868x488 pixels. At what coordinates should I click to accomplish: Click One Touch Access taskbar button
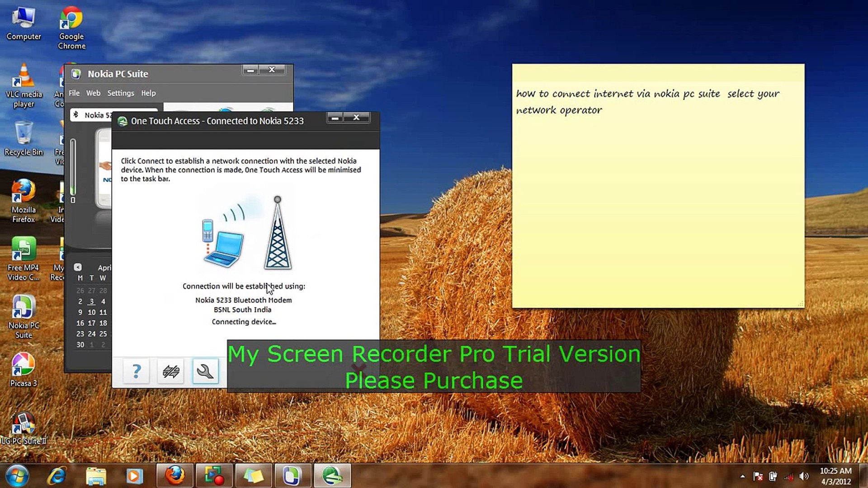332,476
